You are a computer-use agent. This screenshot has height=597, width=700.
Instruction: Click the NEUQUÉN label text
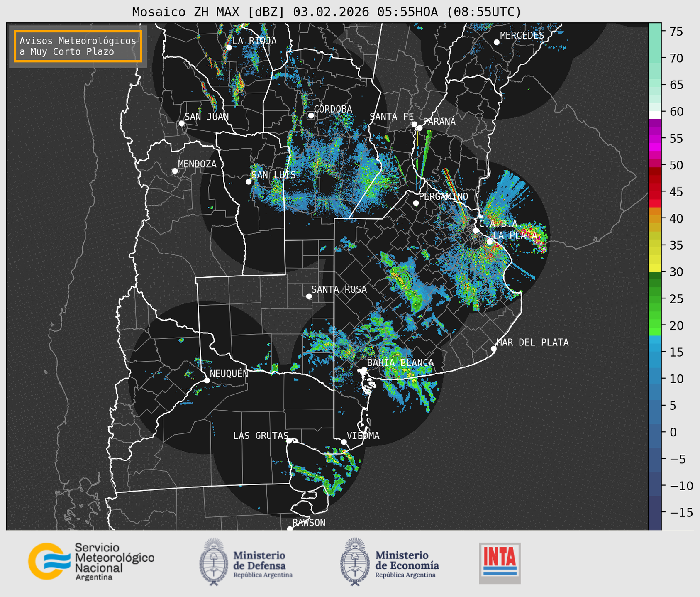(229, 374)
